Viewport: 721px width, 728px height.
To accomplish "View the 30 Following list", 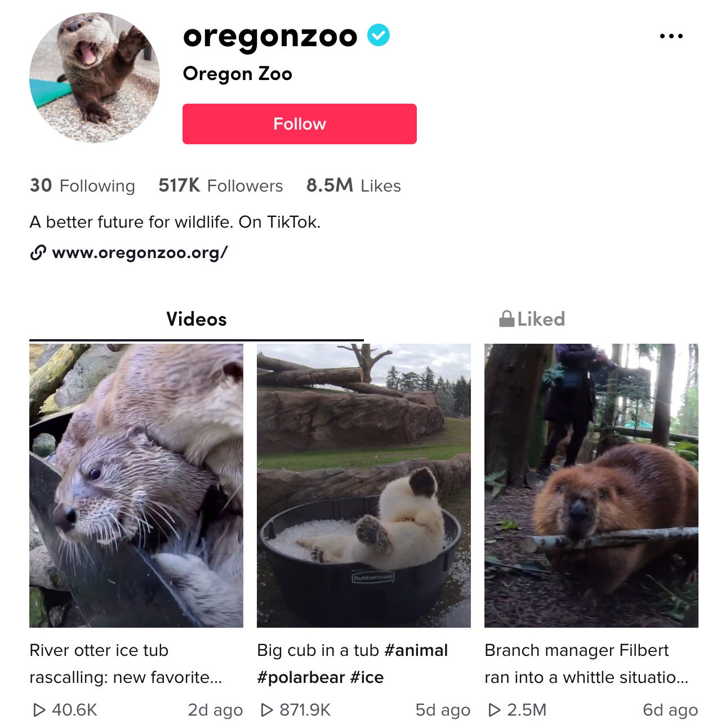I will (x=82, y=185).
